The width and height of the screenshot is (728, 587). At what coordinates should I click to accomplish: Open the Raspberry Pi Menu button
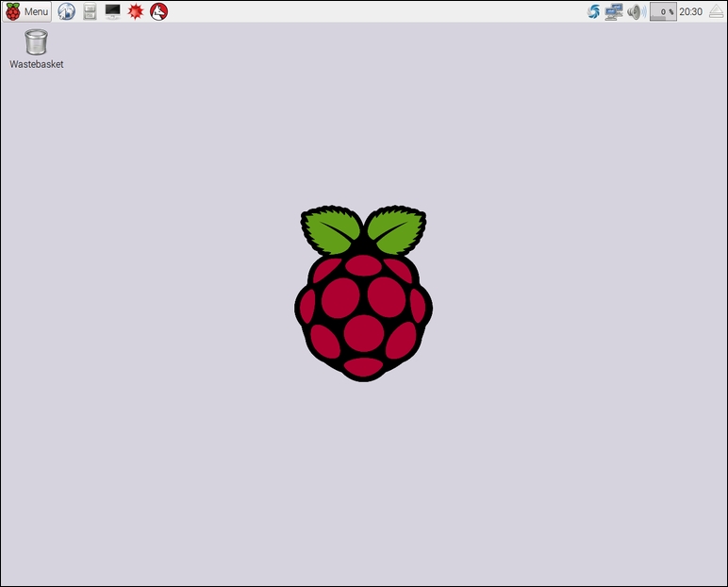tap(27, 11)
